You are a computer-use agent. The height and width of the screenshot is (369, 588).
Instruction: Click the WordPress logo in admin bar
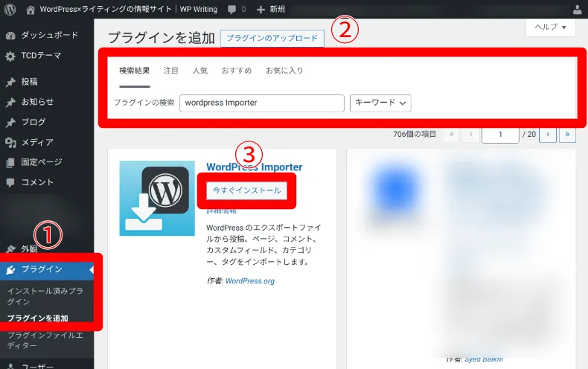[10, 10]
